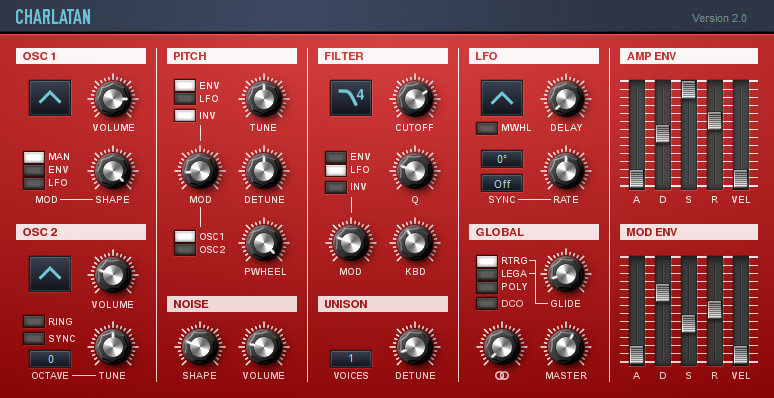Click the Filter Q knob

(x=415, y=170)
